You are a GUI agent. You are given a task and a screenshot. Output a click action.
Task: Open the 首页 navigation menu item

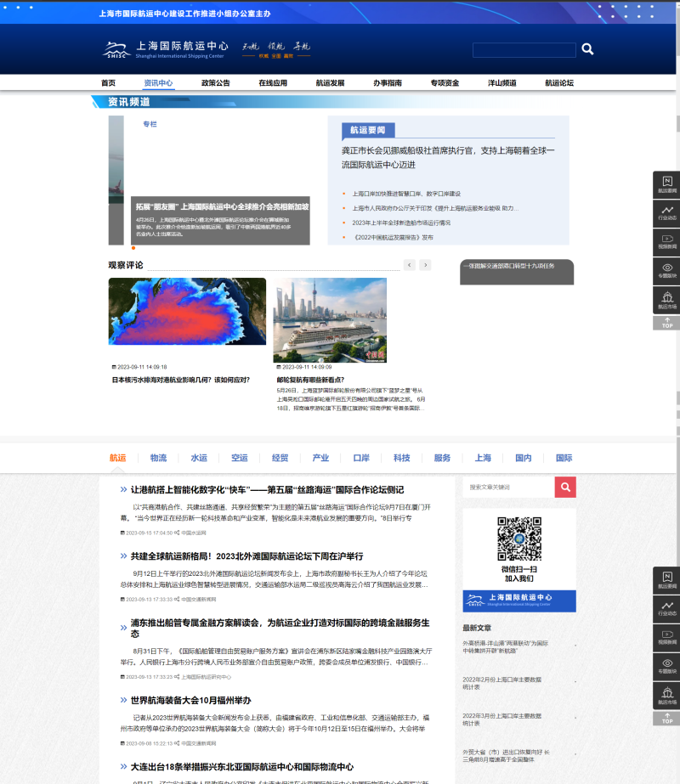coord(108,83)
